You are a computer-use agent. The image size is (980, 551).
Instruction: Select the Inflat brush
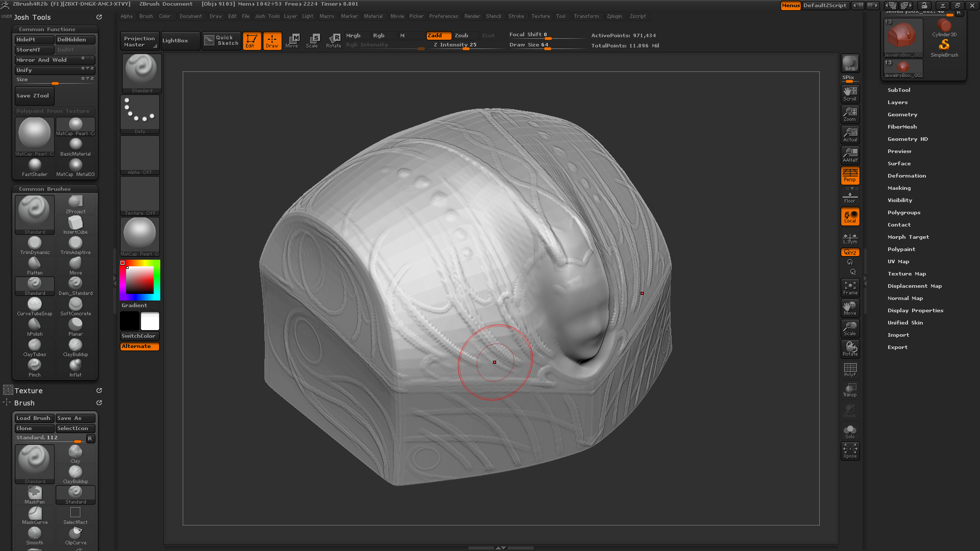[76, 368]
